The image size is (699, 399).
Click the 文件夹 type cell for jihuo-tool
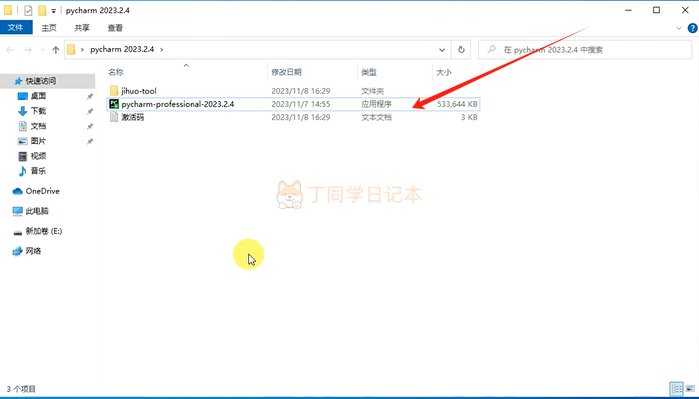[x=372, y=91]
